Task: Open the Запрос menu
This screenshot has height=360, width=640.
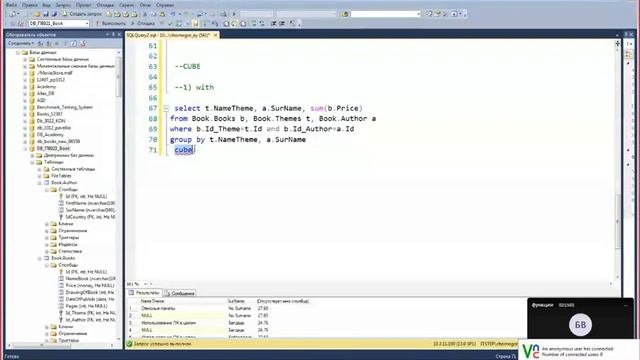Action: coord(63,5)
